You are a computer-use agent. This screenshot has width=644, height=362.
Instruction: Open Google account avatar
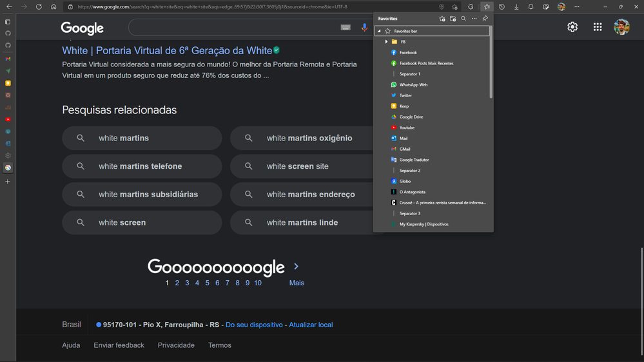[621, 27]
